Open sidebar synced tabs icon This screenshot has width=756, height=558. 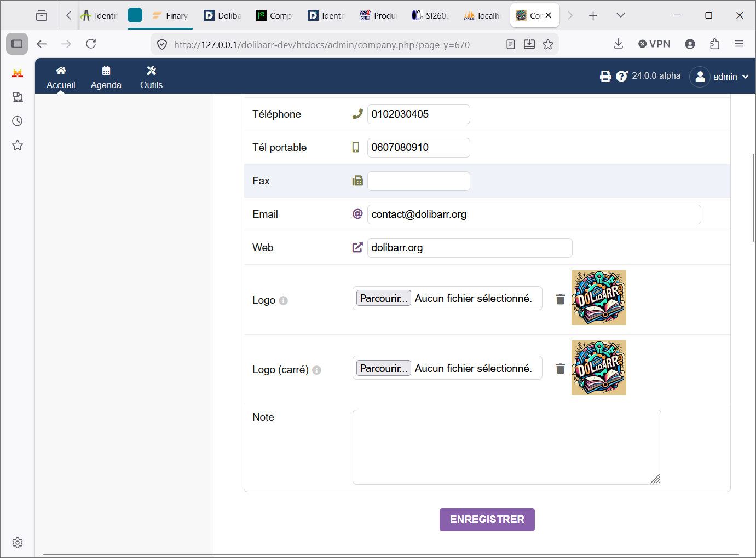point(18,97)
